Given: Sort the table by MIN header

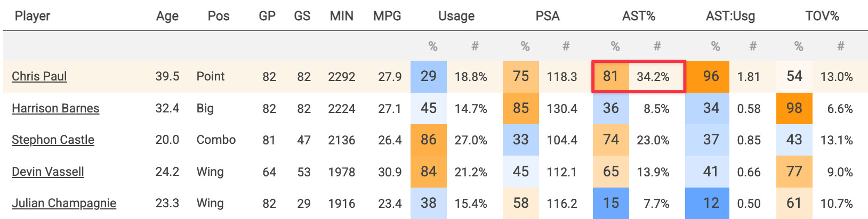Looking at the screenshot, I should [x=341, y=16].
